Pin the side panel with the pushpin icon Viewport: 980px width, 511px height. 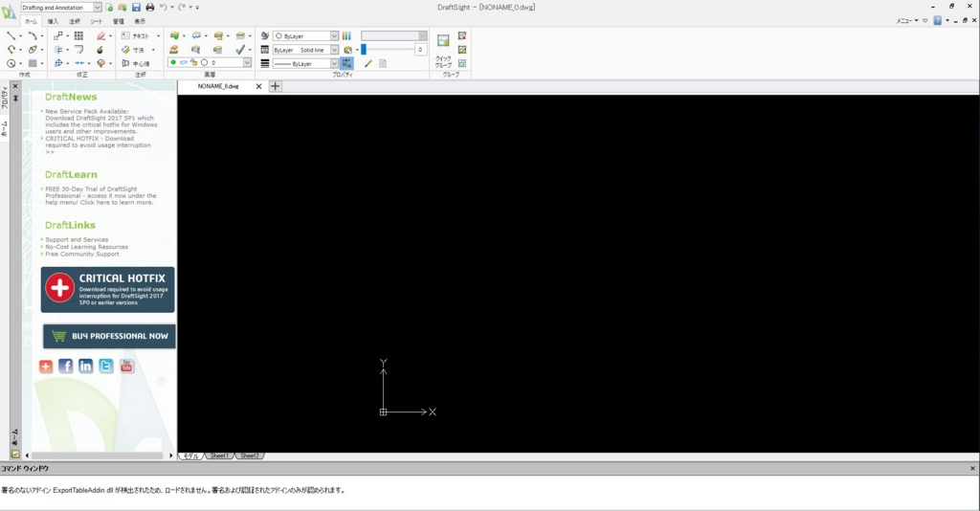point(15,98)
